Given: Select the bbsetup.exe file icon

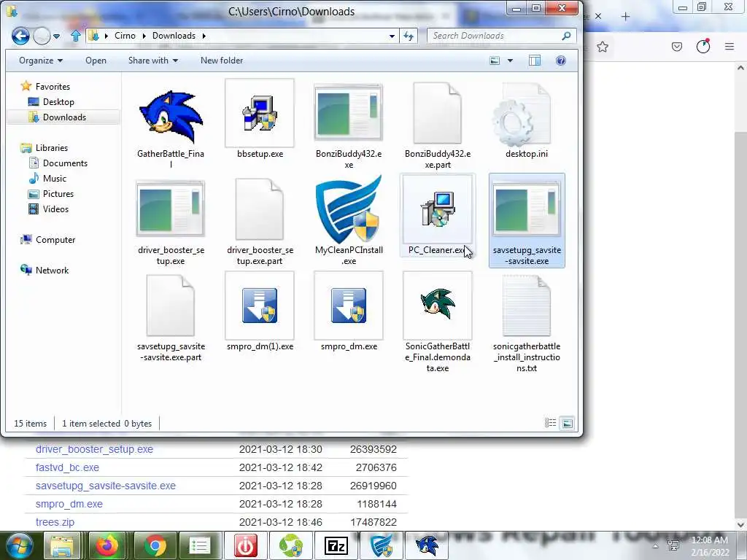Looking at the screenshot, I should 260,113.
